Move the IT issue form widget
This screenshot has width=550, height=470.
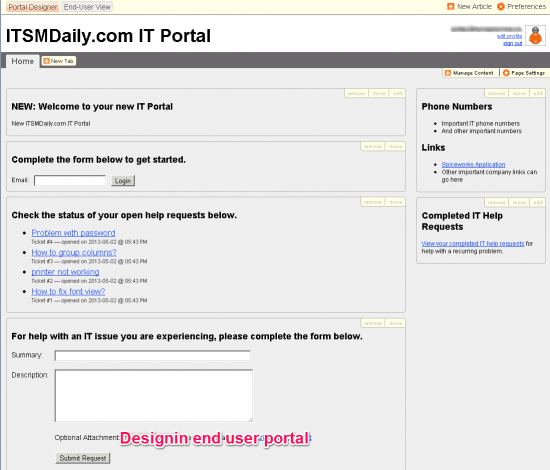(395, 323)
